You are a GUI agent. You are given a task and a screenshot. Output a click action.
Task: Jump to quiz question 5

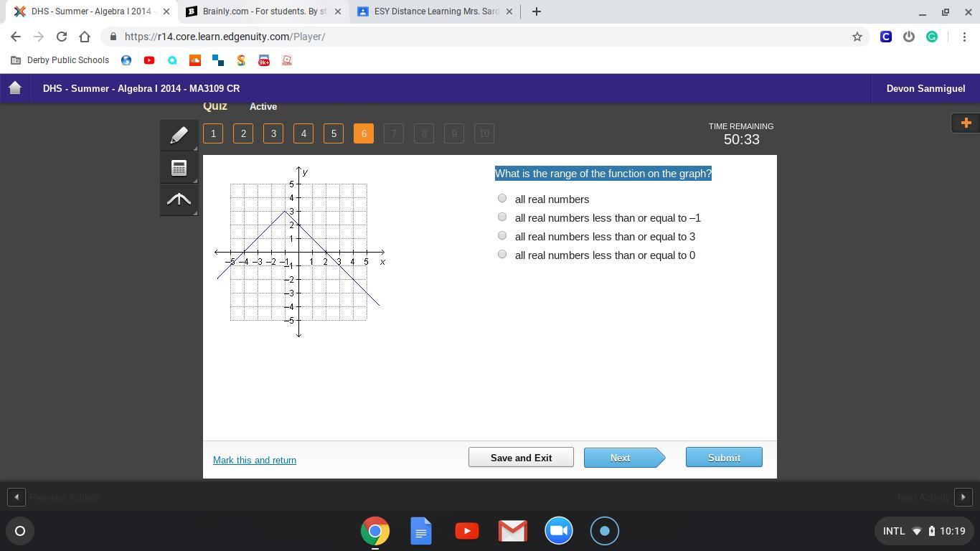pyautogui.click(x=334, y=133)
